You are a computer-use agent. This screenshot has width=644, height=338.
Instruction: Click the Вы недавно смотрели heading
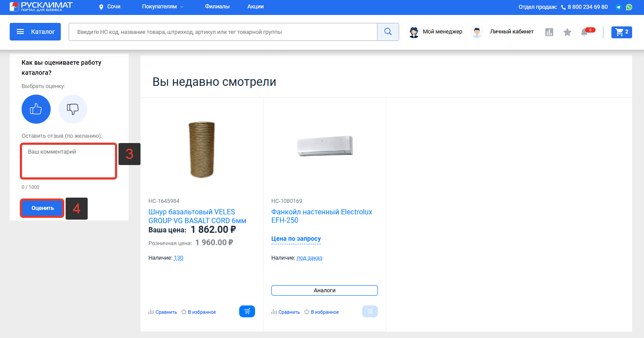pos(214,82)
